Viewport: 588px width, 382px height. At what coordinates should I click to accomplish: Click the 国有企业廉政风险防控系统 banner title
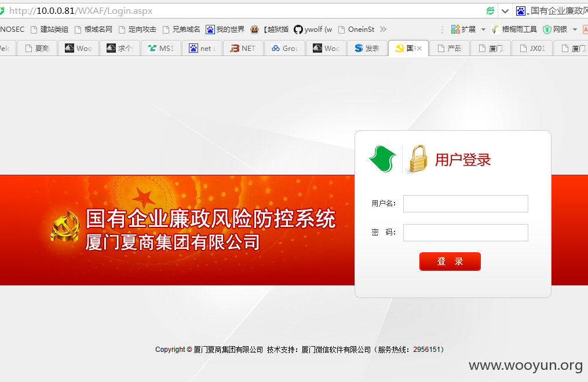[x=211, y=218]
